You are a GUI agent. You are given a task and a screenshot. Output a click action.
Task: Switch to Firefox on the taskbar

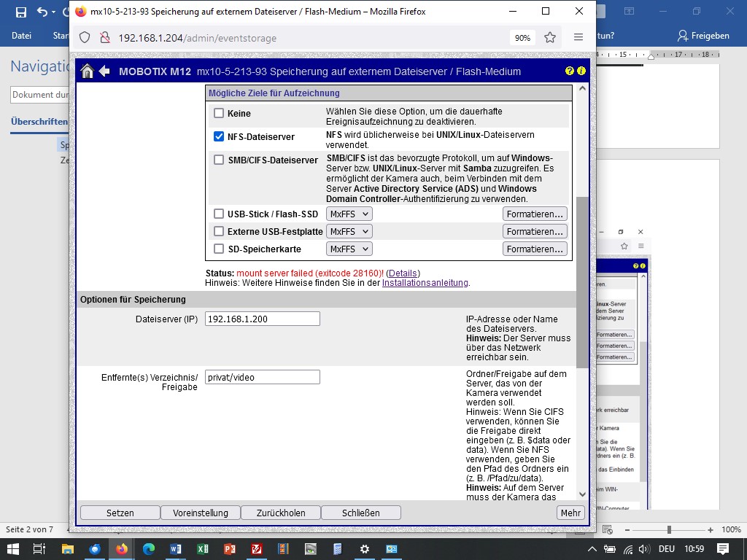122,549
